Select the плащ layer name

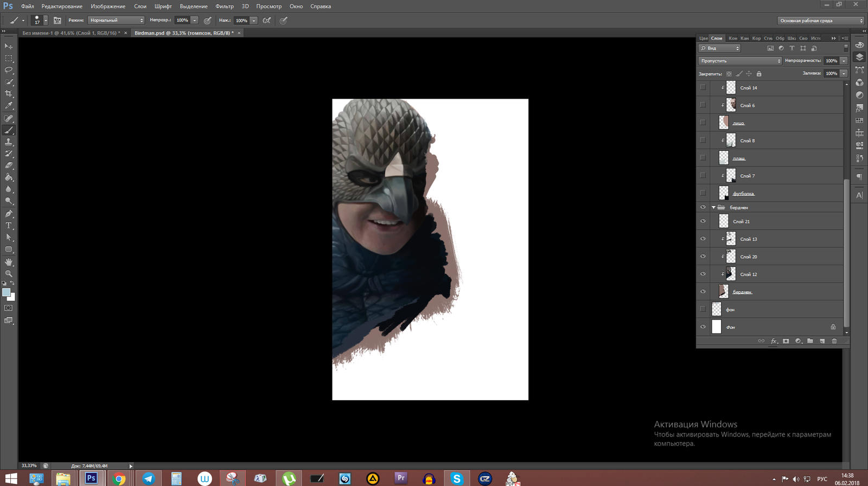pos(739,158)
